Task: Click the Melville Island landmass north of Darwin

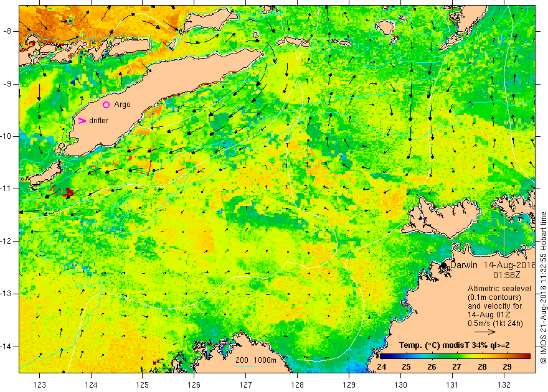Action: [x=442, y=217]
